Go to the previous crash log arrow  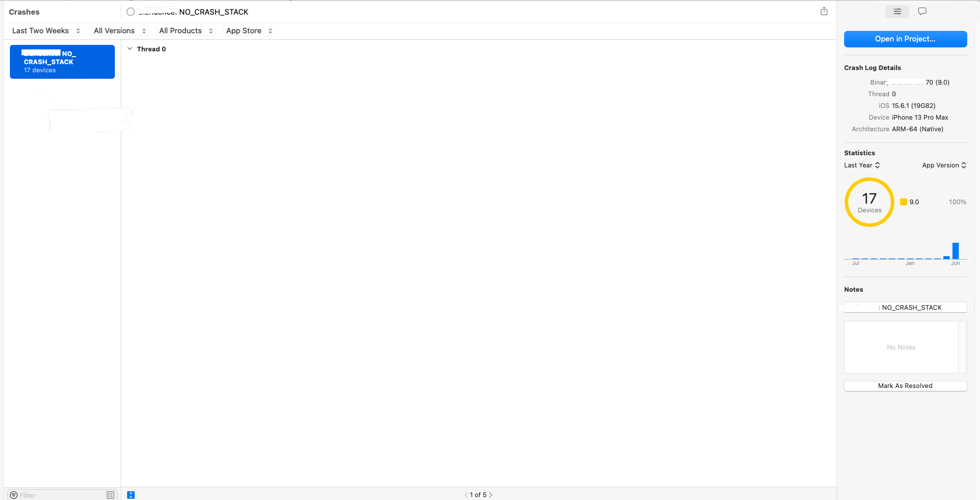click(x=466, y=495)
